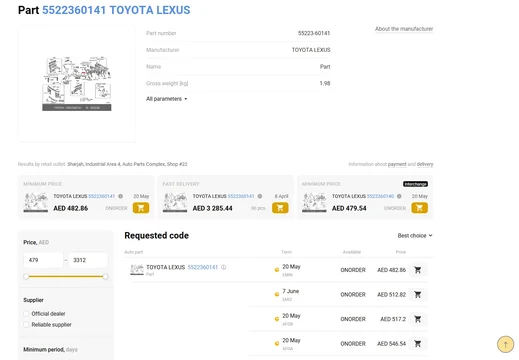Screen dimensions: 519x360
Task: Open the large part diagram image
Action: pyautogui.click(x=77, y=84)
